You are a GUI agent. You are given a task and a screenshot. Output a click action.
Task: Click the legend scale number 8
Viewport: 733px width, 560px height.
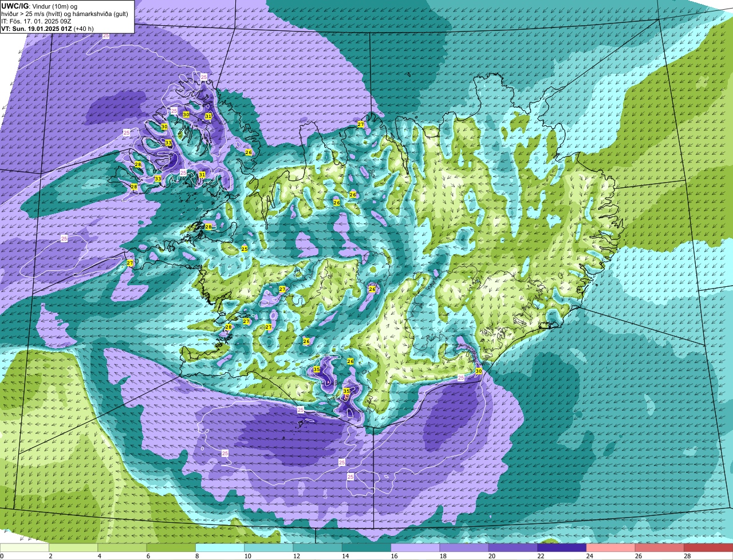click(196, 556)
